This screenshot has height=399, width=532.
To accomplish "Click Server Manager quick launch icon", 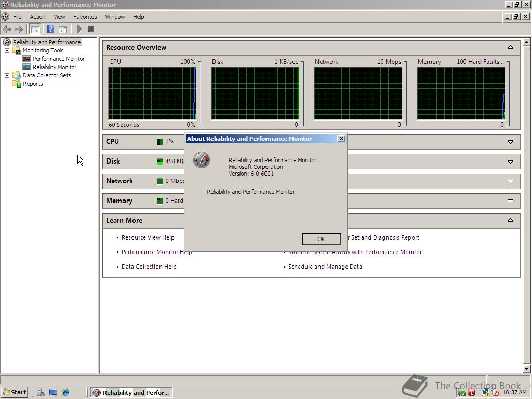I will tap(41, 393).
